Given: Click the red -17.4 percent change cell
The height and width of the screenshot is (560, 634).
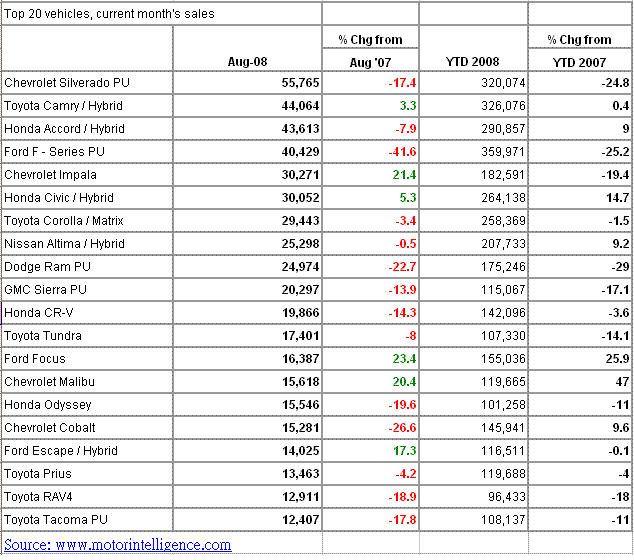Looking at the screenshot, I should [371, 83].
